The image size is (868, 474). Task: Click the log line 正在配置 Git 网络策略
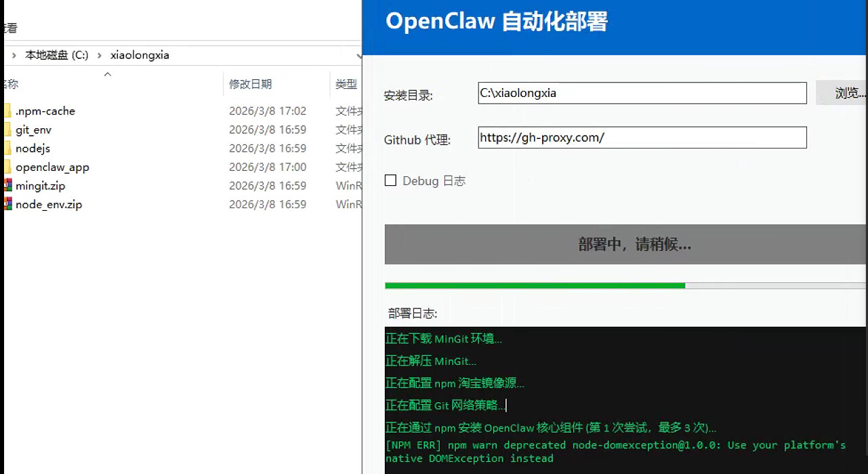(445, 406)
